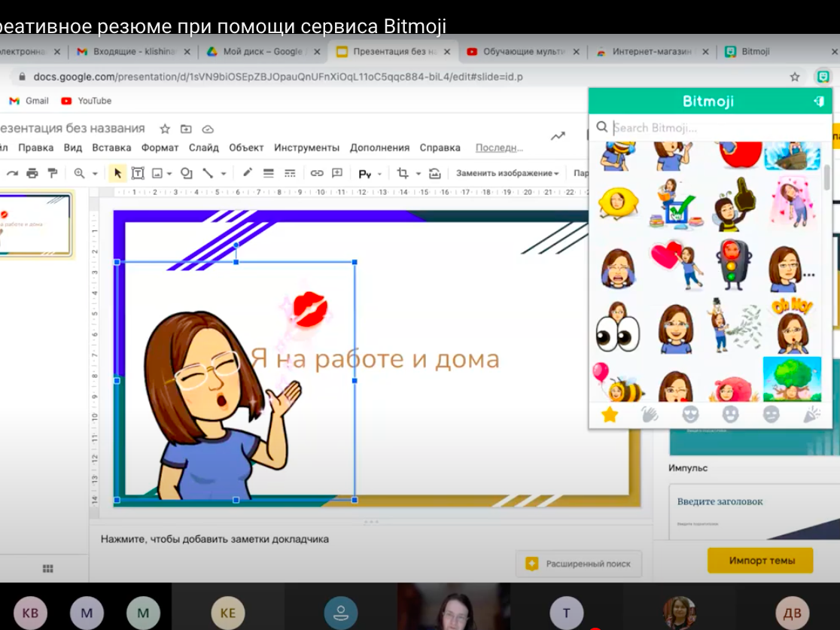Click the print icon in the toolbar
The image size is (840, 630).
pyautogui.click(x=32, y=173)
